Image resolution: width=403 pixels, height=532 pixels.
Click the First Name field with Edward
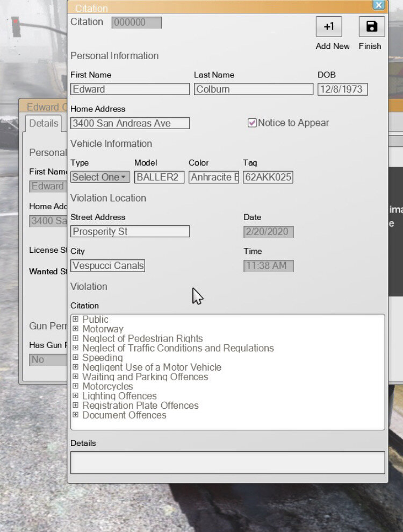129,89
